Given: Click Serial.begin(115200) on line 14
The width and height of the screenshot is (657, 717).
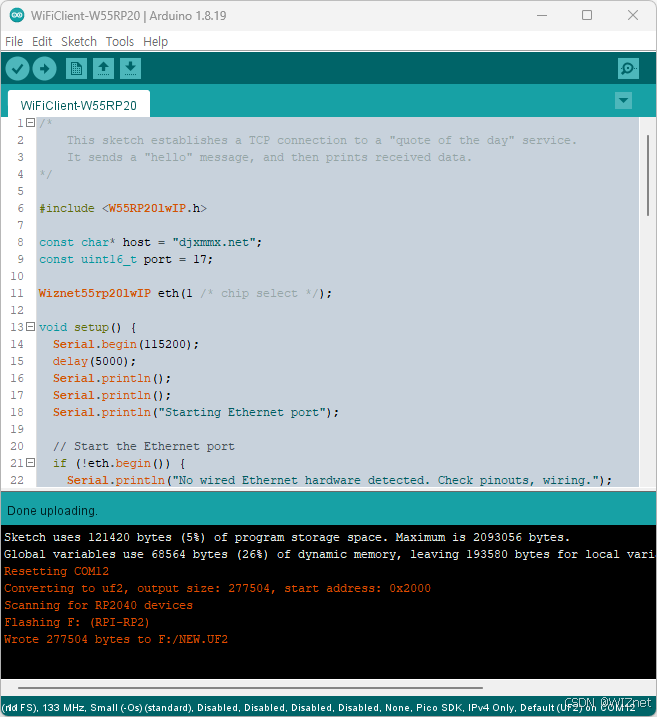Looking at the screenshot, I should click(126, 344).
